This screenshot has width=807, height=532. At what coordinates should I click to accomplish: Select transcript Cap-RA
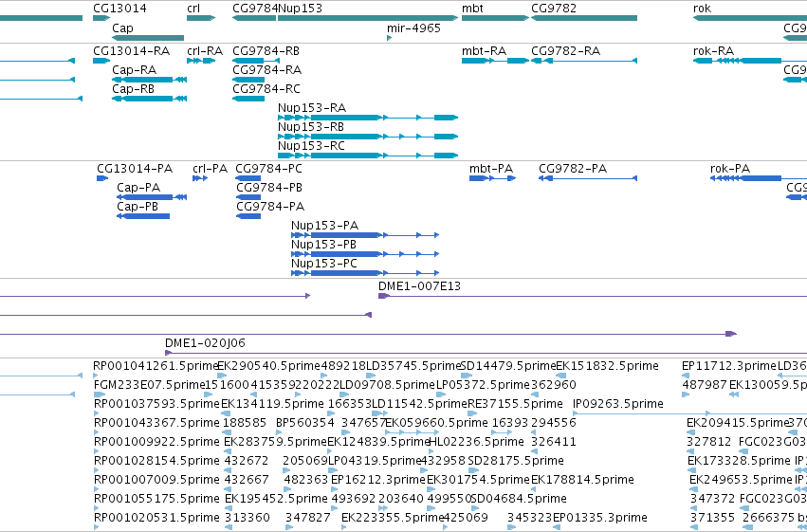point(149,80)
